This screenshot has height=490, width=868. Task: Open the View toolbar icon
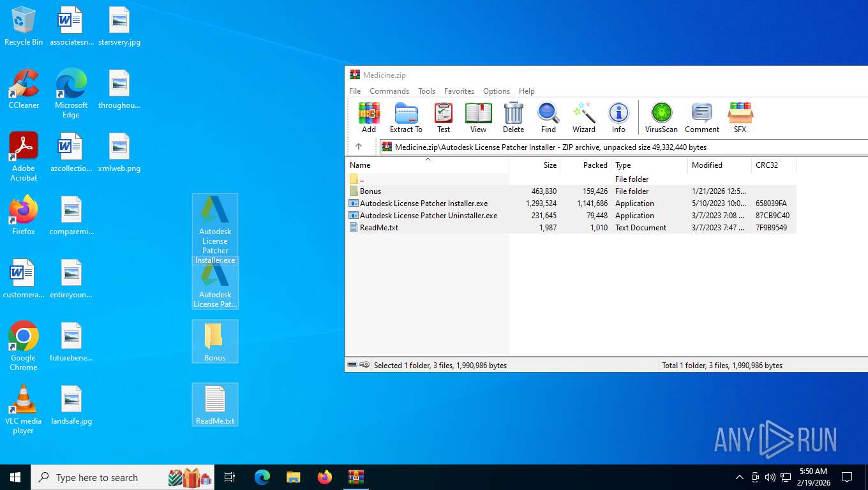tap(478, 118)
